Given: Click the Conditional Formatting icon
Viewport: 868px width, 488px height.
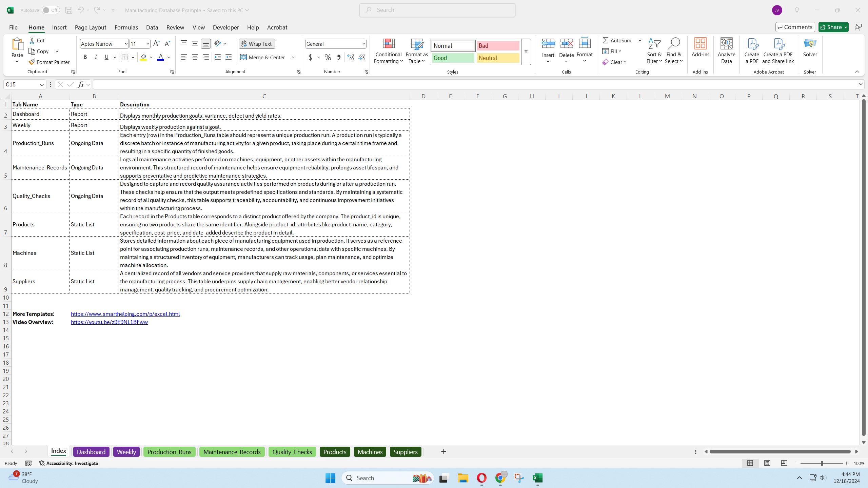Looking at the screenshot, I should (389, 44).
